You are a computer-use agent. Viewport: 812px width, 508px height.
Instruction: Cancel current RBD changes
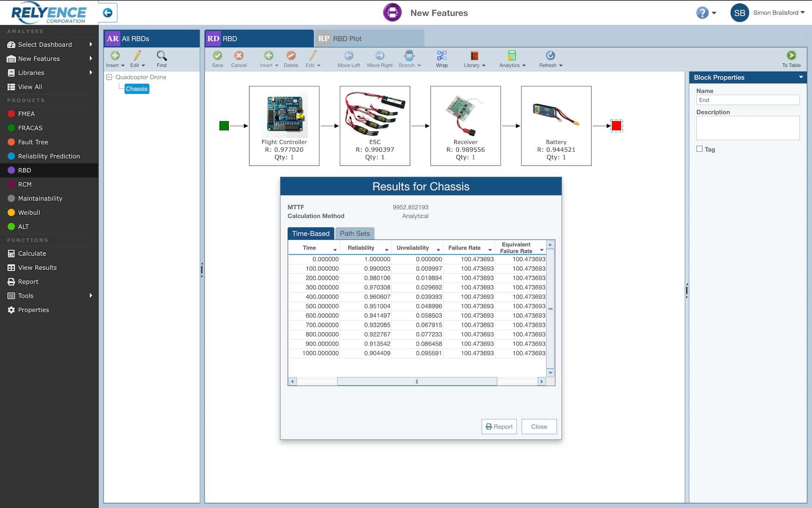point(239,59)
